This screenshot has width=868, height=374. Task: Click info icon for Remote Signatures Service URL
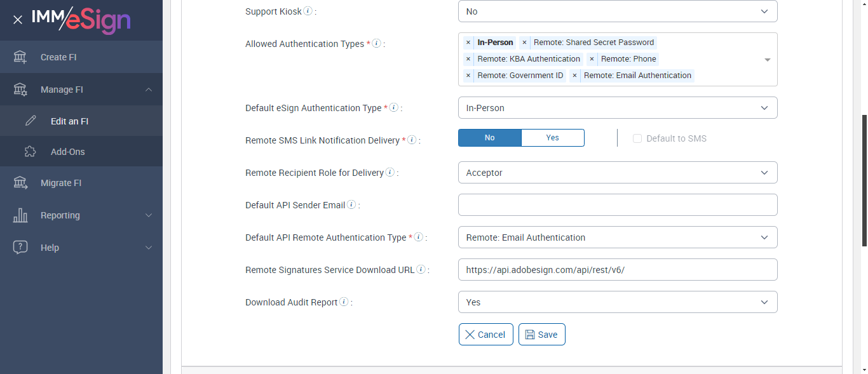point(421,269)
